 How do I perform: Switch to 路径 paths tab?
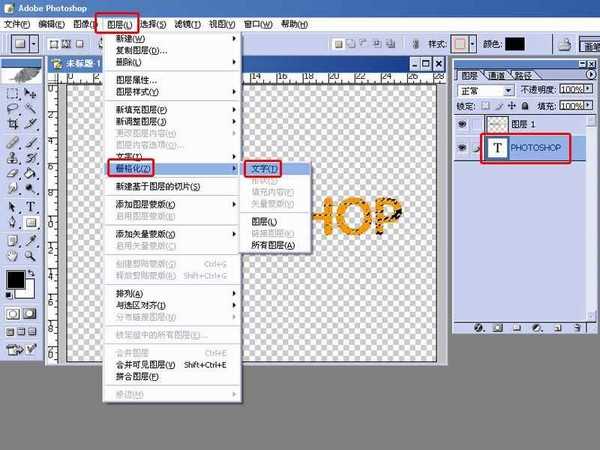523,76
